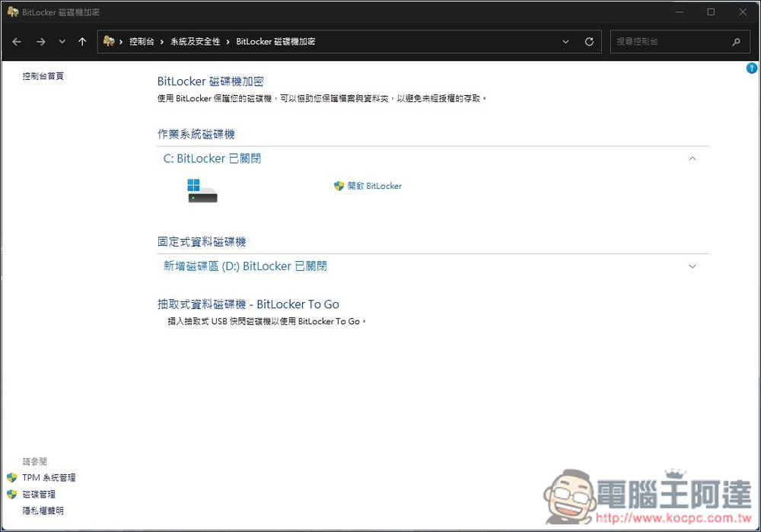Screen dimensions: 761x532
Task: Open 磁碟管理 link in sidebar
Action: click(39, 495)
